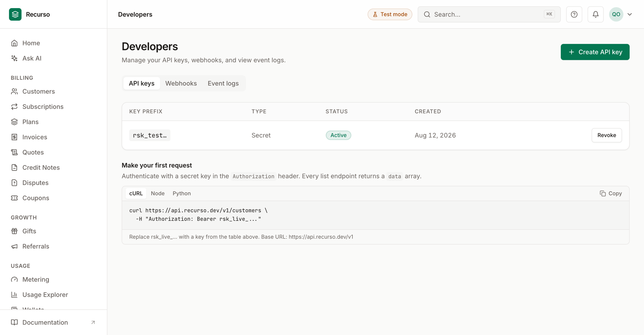Switch to the Webhooks tab
The image size is (644, 335).
click(x=181, y=83)
